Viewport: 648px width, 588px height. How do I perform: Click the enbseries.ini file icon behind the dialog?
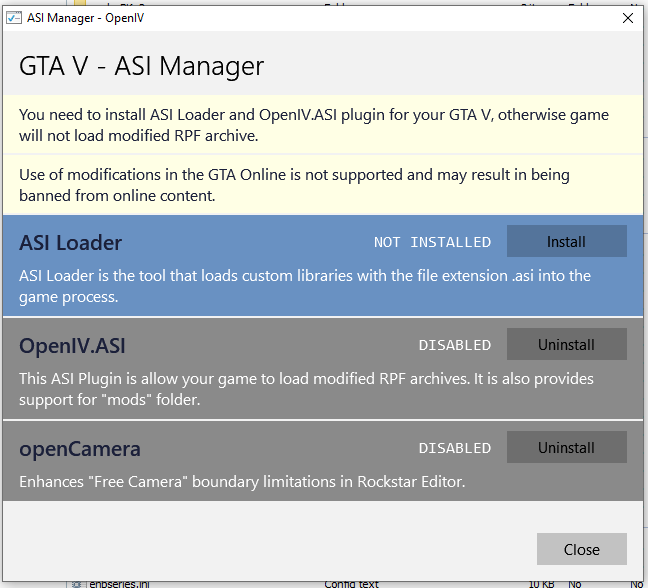point(75,583)
